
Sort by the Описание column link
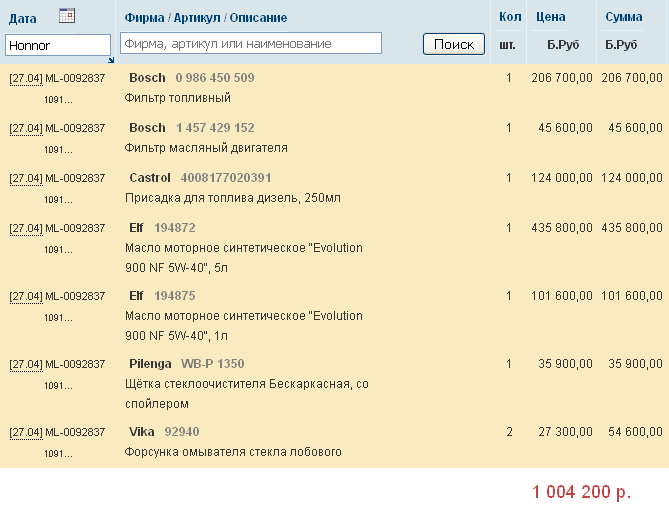click(x=258, y=18)
